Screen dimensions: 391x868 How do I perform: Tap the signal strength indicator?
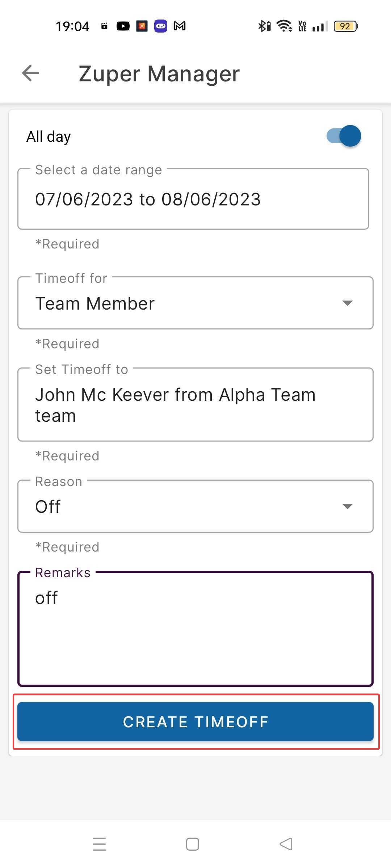(320, 26)
